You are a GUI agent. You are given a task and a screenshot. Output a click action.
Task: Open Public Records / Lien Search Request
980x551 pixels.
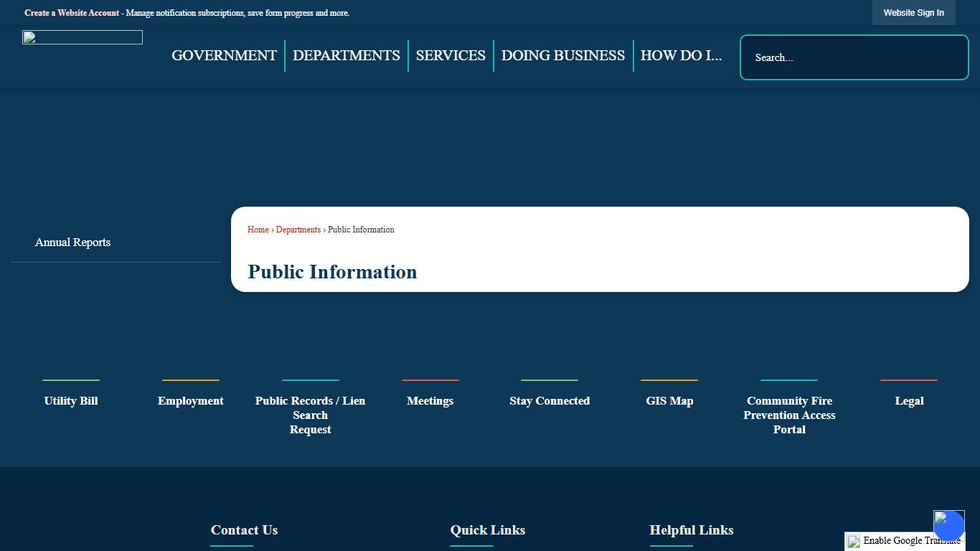tap(310, 415)
